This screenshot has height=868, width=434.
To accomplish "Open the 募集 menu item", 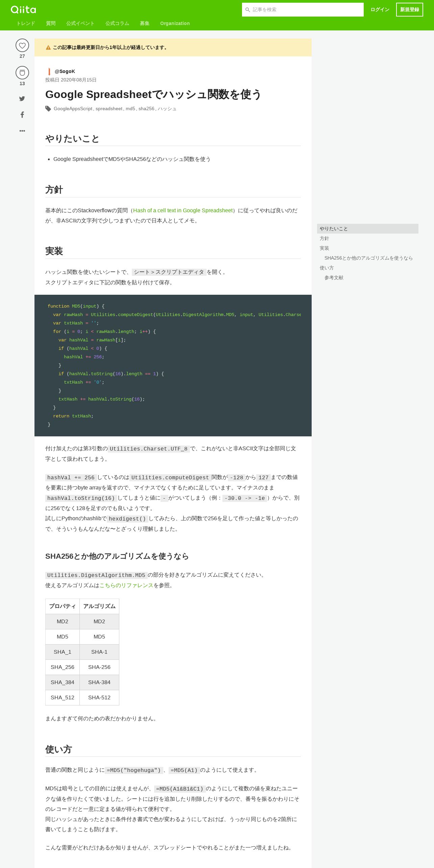I will click(145, 23).
